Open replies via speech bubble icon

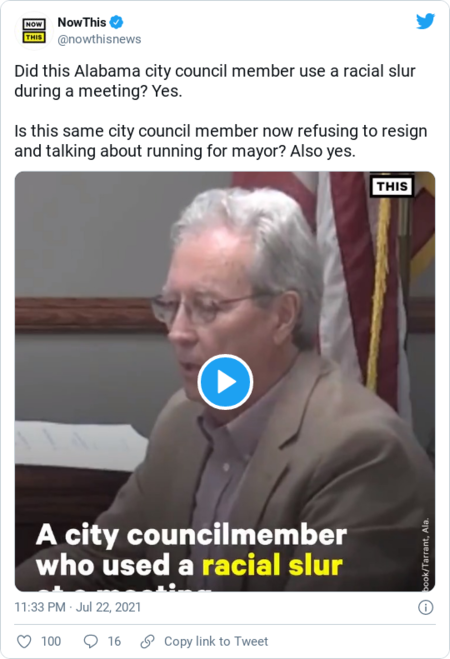91,641
